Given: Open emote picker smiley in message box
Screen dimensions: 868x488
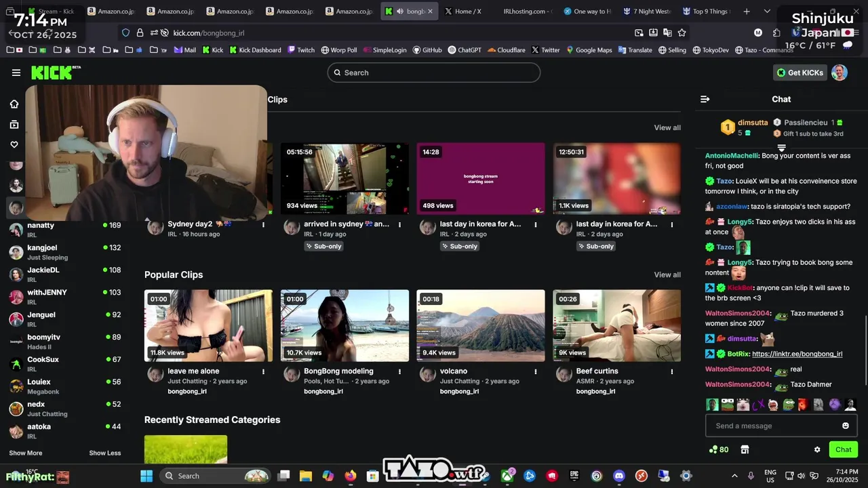Looking at the screenshot, I should (x=845, y=426).
